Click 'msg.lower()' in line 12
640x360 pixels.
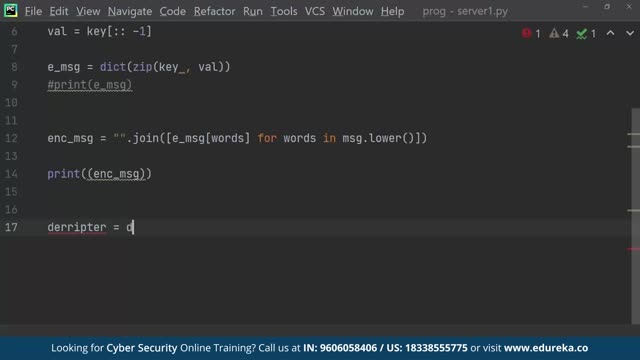tap(378, 138)
